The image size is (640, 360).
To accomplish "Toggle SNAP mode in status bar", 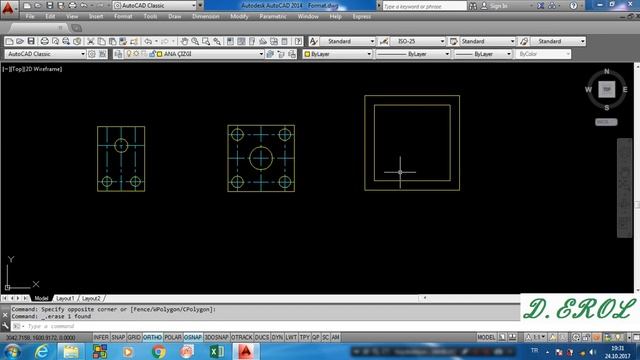I will click(x=118, y=338).
